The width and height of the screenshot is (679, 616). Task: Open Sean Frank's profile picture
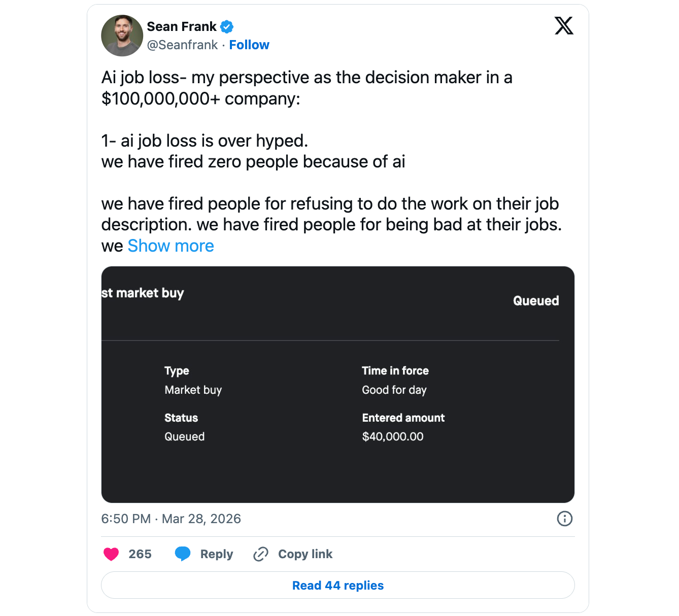tap(122, 36)
